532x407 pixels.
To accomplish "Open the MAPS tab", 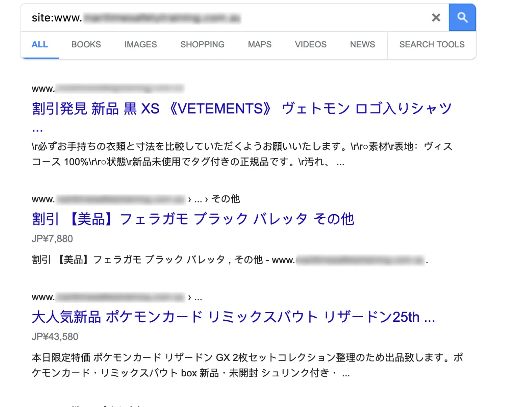I will (x=260, y=44).
